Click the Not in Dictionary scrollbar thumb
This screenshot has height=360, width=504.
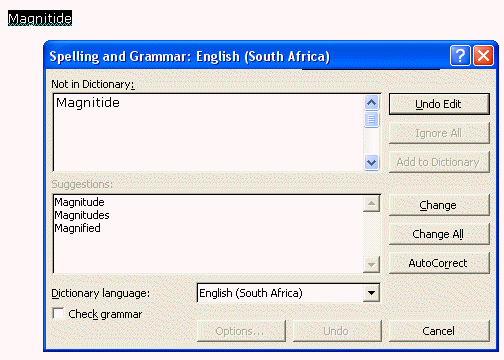(x=371, y=119)
